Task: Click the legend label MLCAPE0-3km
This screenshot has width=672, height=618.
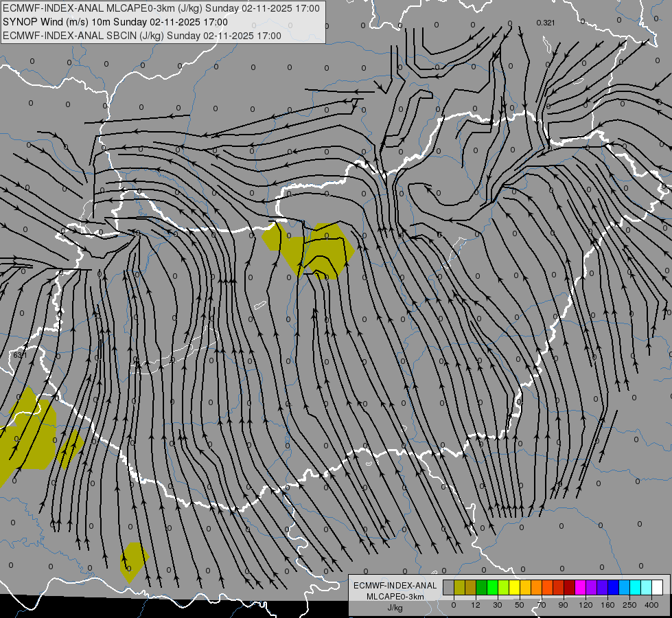Action: (x=395, y=597)
